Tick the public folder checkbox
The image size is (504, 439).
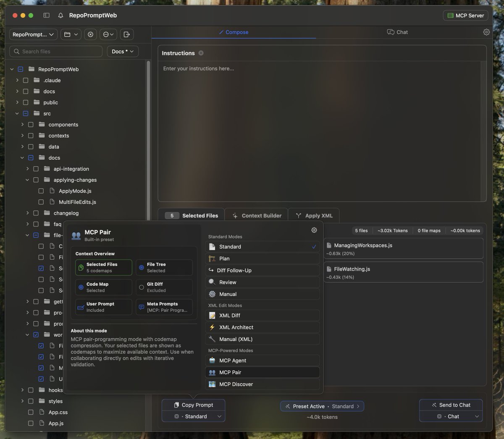26,102
